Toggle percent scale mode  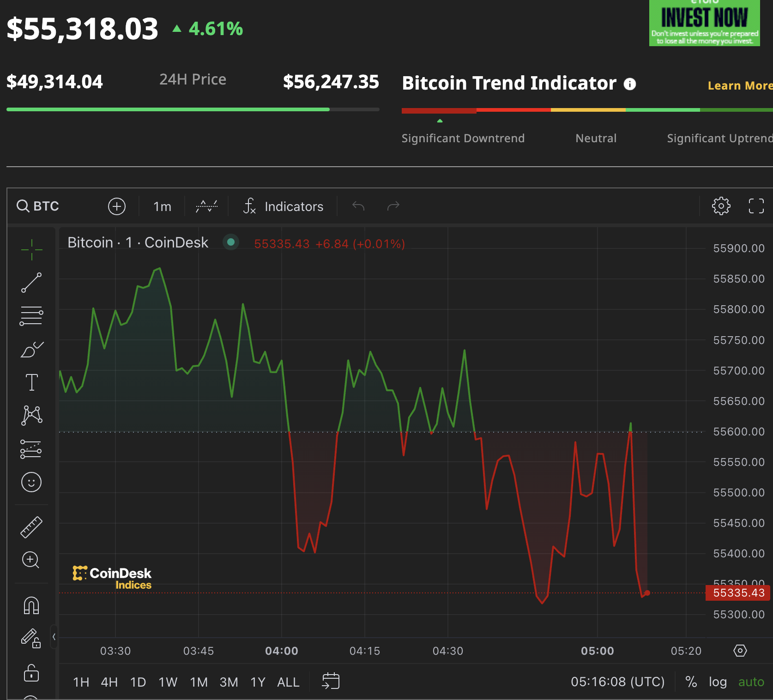tap(691, 682)
